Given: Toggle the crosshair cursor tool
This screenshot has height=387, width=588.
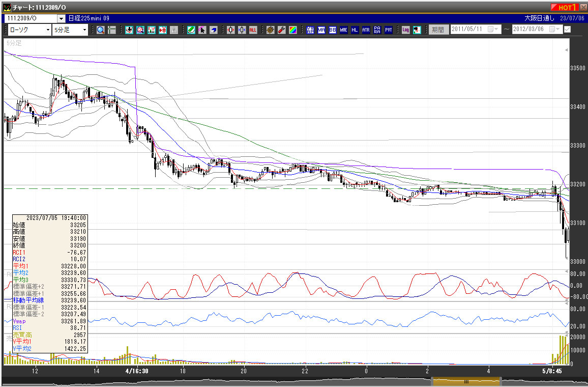Looking at the screenshot, I should point(112,30).
